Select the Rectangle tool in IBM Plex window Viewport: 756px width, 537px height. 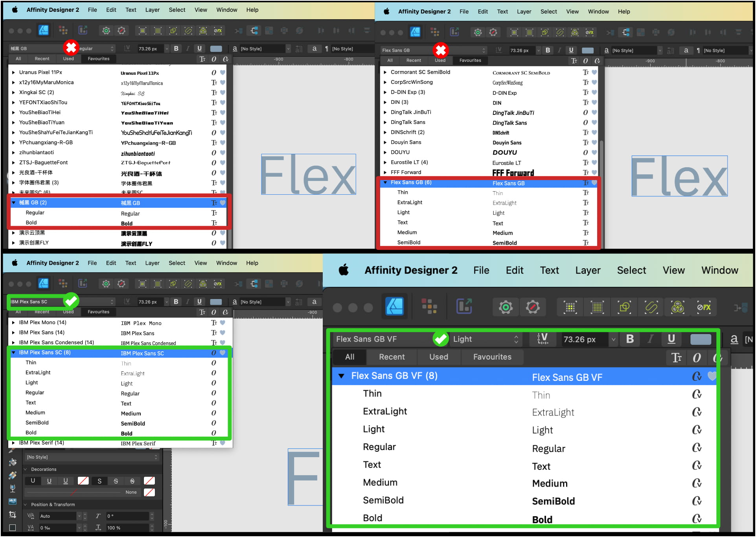click(13, 528)
